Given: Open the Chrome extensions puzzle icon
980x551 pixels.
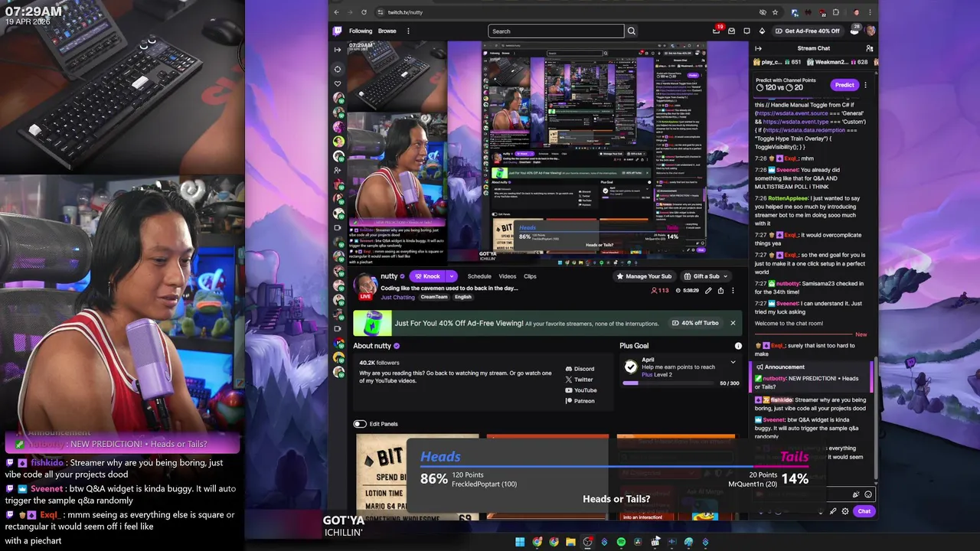Looking at the screenshot, I should tap(835, 12).
